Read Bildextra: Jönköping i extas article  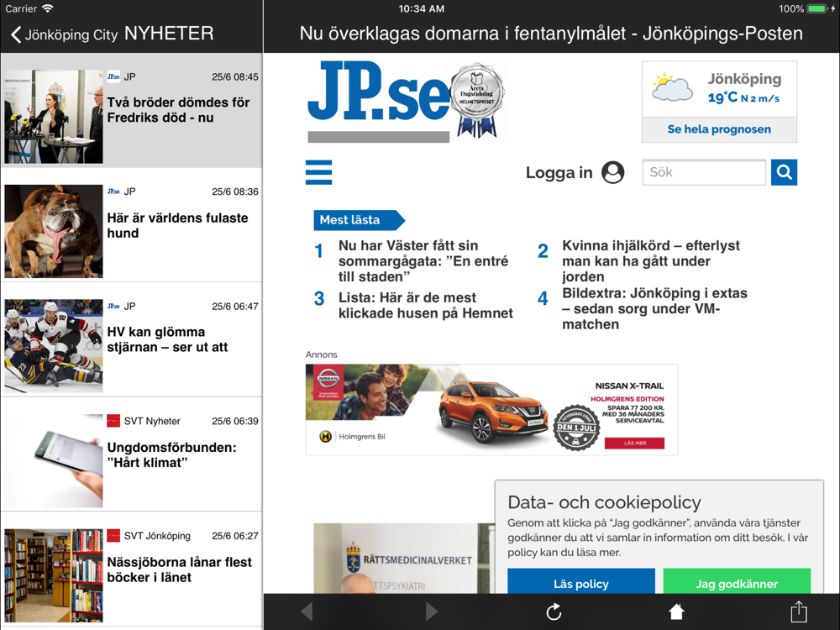pos(654,308)
